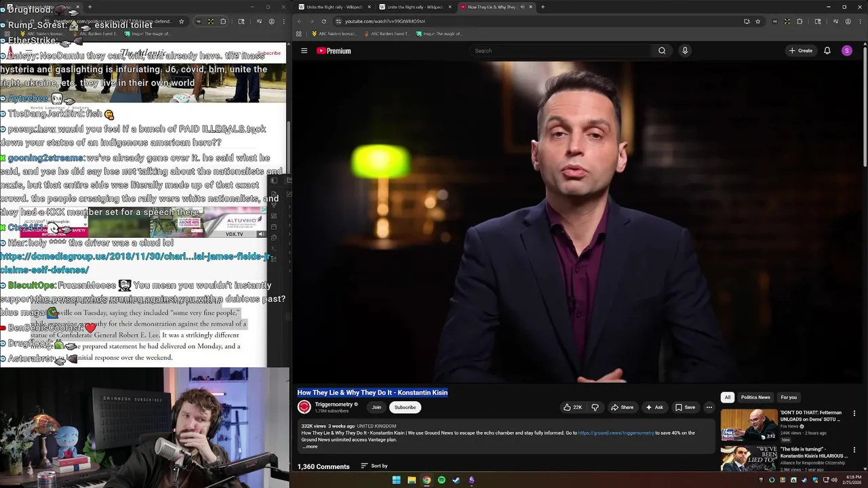868x488 pixels.
Task: Select the All filter chip
Action: tap(728, 397)
